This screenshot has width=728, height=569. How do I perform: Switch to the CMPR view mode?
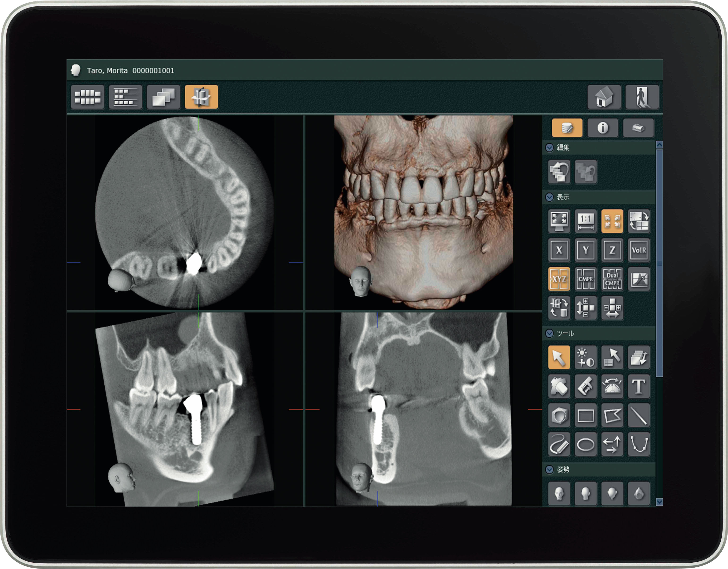pos(586,279)
